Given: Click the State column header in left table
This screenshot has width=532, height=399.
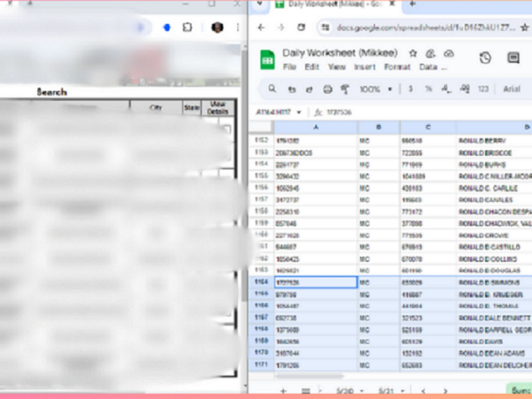Looking at the screenshot, I should (192, 108).
